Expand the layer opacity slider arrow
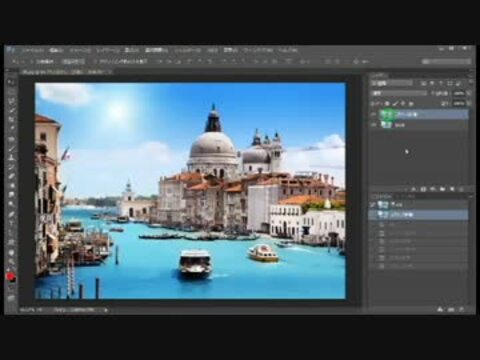This screenshot has width=480, height=360. click(x=469, y=94)
